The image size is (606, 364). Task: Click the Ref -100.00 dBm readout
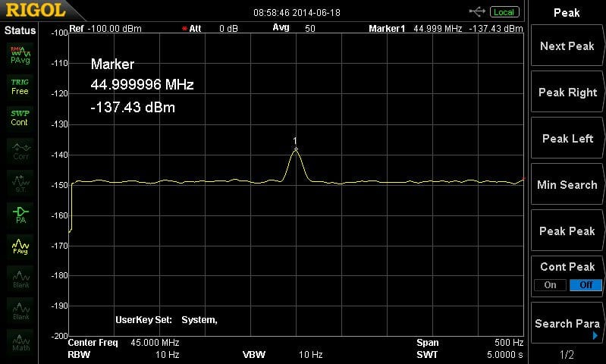pos(105,29)
